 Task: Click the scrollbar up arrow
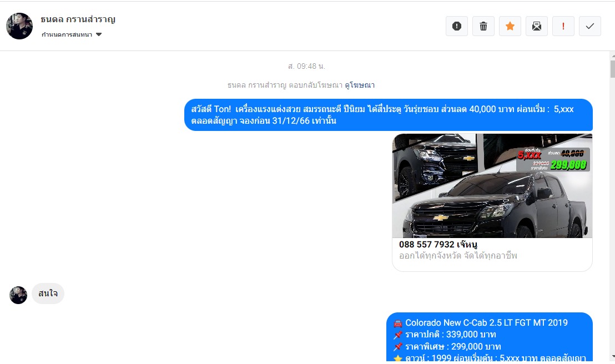(612, 55)
